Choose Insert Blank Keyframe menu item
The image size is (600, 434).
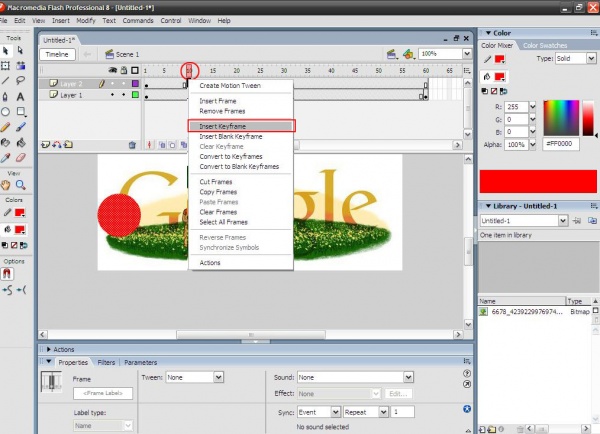pyautogui.click(x=241, y=136)
